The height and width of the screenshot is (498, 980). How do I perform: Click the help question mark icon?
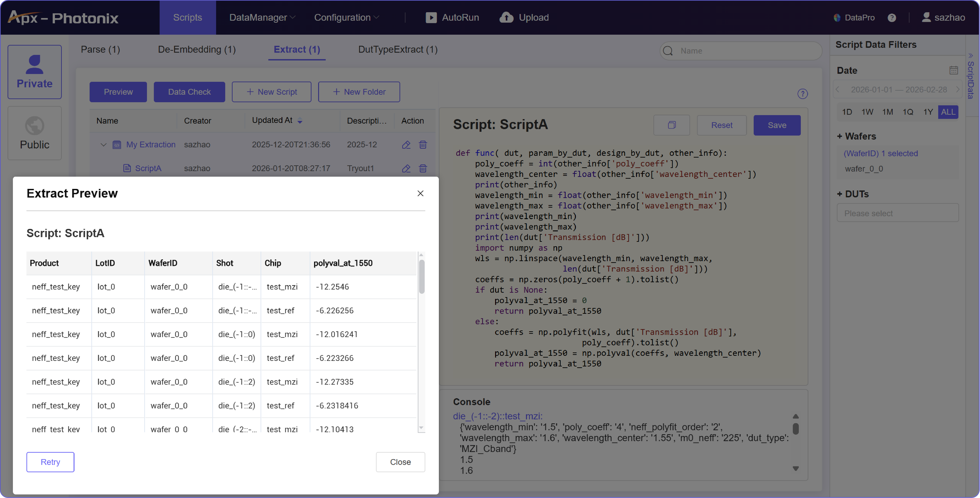[892, 18]
